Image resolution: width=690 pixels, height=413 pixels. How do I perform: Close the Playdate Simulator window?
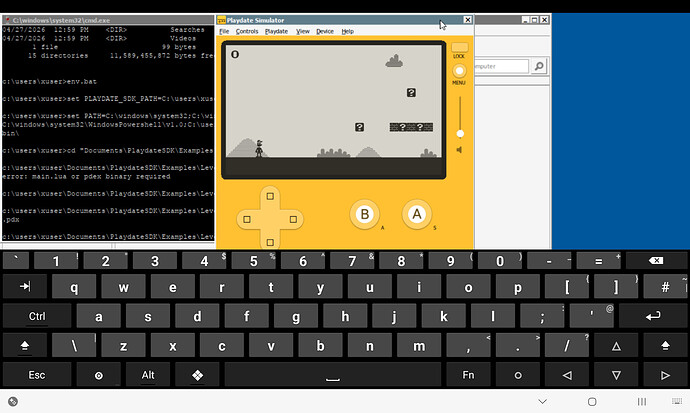(467, 20)
